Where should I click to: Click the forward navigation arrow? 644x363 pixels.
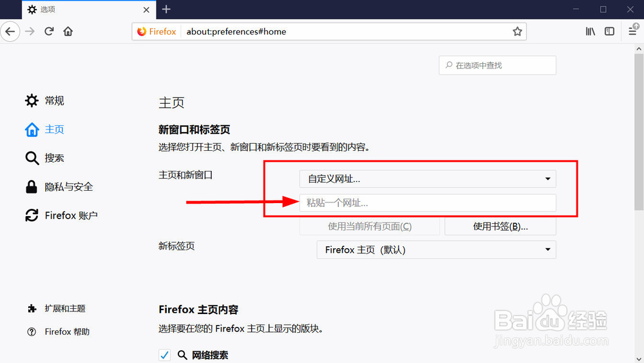(30, 32)
